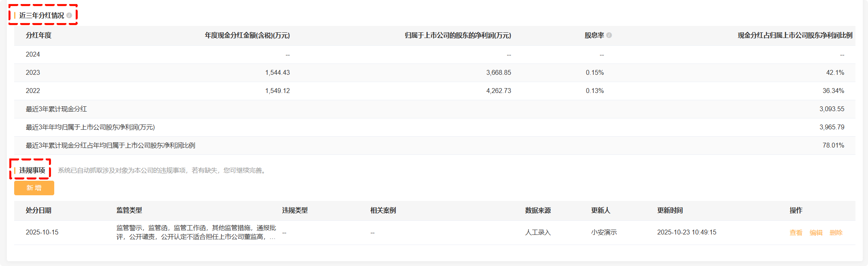This screenshot has height=266, width=868.
Task: Open 查看 link for the violation record
Action: pyautogui.click(x=796, y=232)
